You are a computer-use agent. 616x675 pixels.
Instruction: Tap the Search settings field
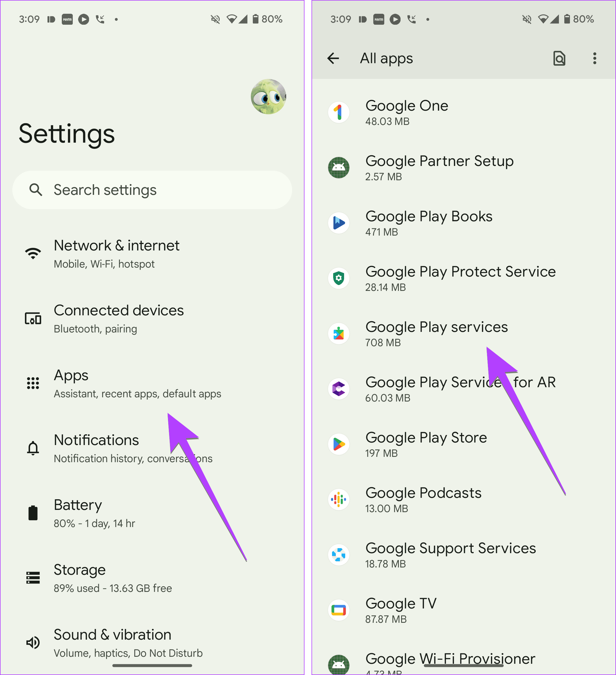click(x=152, y=190)
